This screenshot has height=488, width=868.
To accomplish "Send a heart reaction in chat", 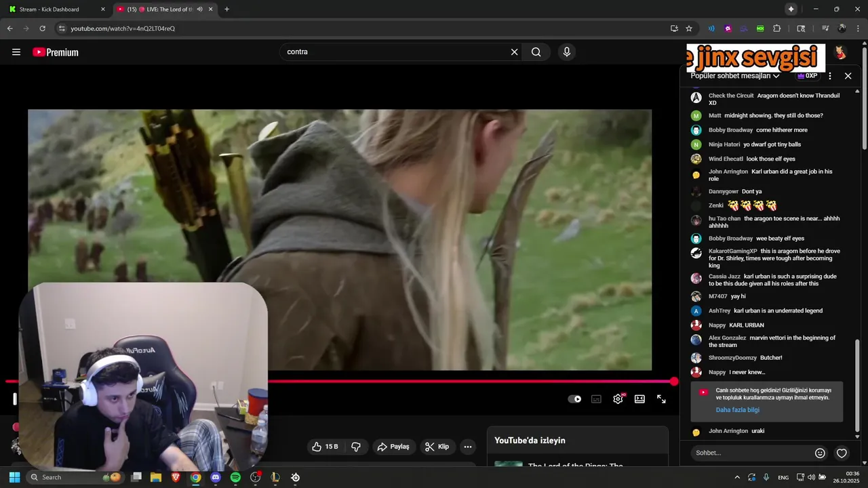I will coord(842,453).
